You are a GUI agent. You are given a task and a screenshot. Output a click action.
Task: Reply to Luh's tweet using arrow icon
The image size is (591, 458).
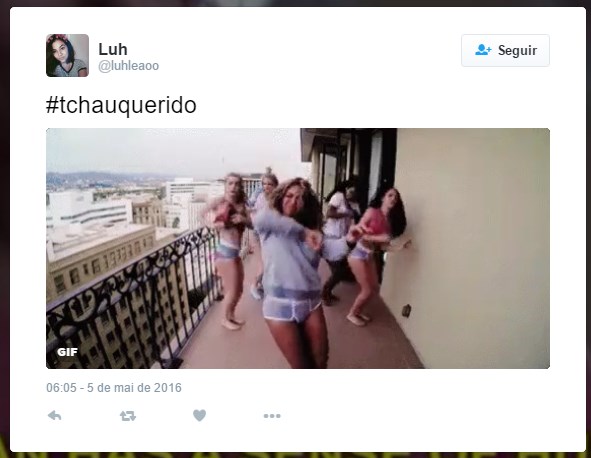(x=55, y=415)
